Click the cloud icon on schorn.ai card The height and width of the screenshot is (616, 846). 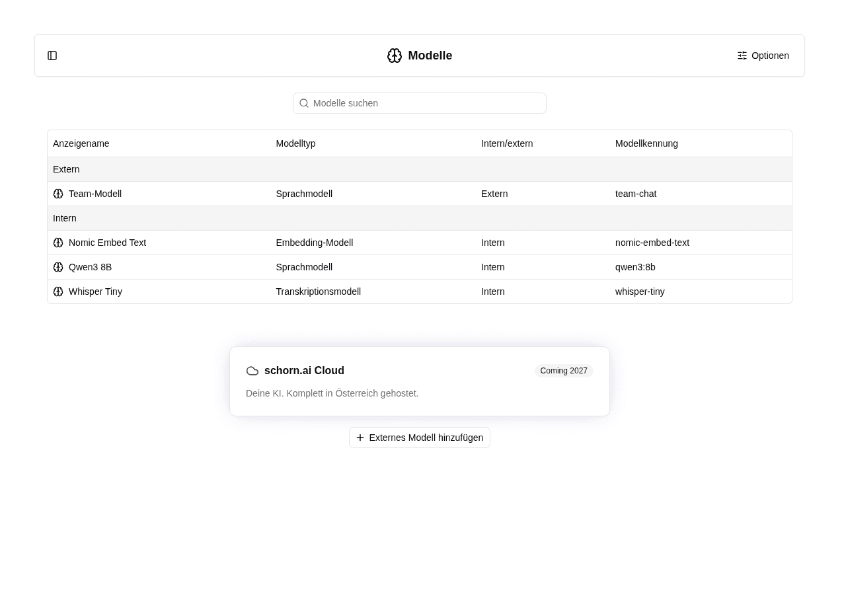coord(252,371)
